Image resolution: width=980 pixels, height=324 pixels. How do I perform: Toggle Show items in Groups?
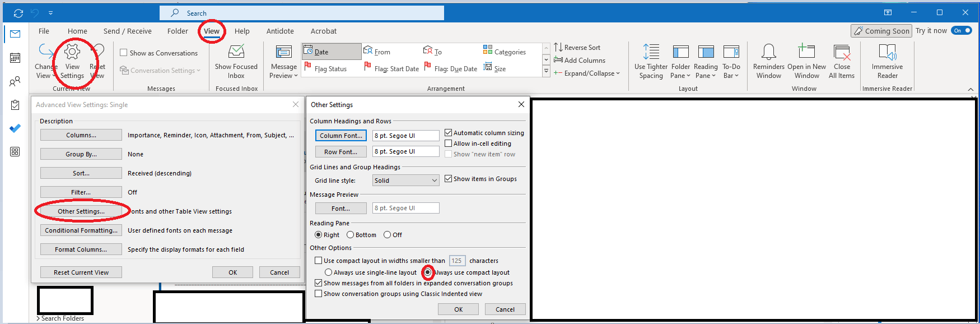448,179
